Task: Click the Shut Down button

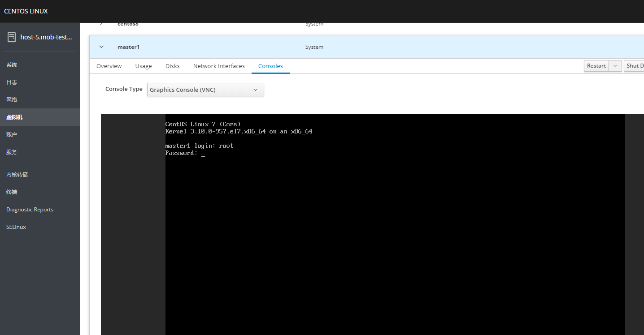Action: click(634, 66)
